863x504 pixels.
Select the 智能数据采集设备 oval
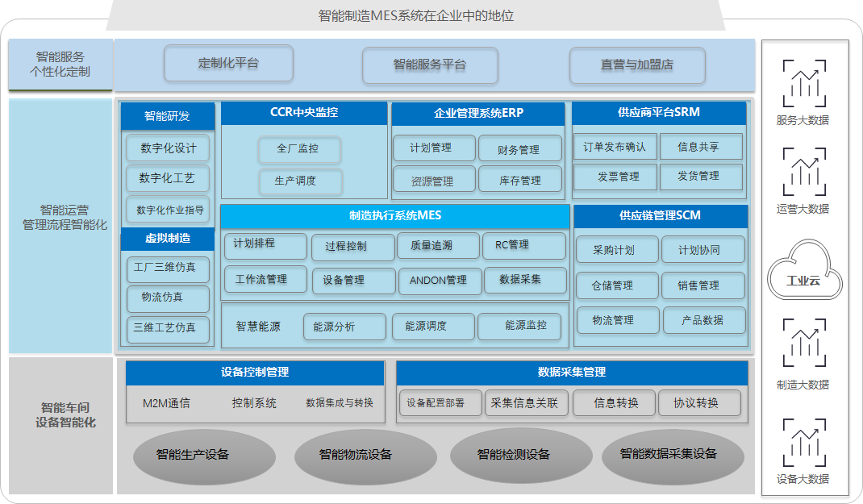coord(668,454)
